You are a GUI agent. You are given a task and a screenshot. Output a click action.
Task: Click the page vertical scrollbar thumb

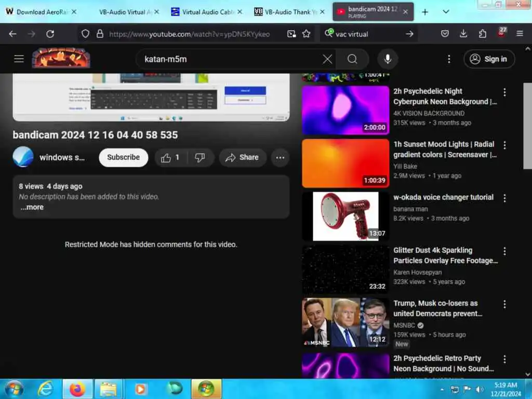pos(528,126)
